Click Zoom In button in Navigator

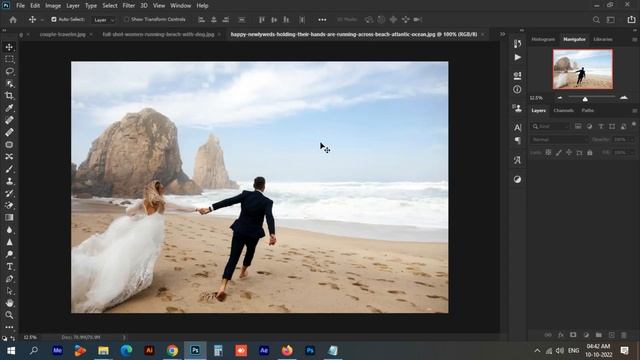tap(624, 98)
